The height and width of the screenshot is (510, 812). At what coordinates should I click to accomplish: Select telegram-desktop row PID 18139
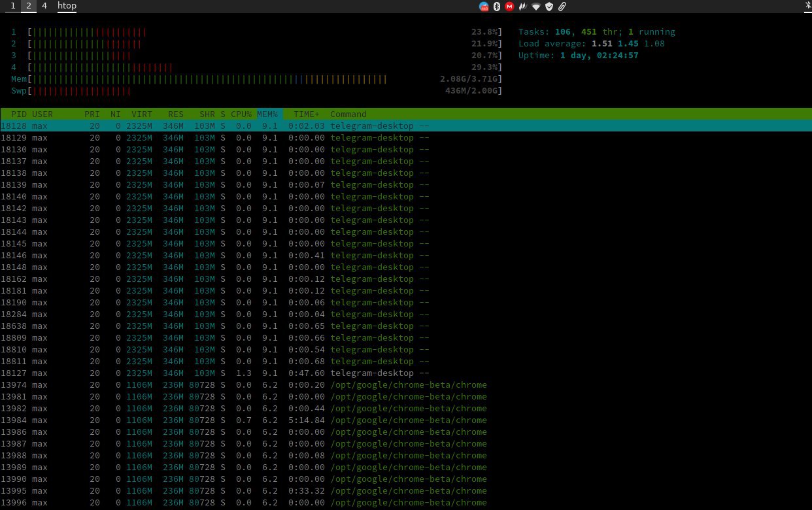tap(406, 184)
